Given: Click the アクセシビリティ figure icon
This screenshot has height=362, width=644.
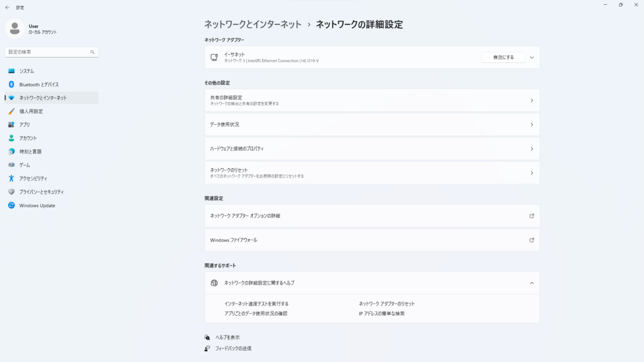Looking at the screenshot, I should point(11,178).
